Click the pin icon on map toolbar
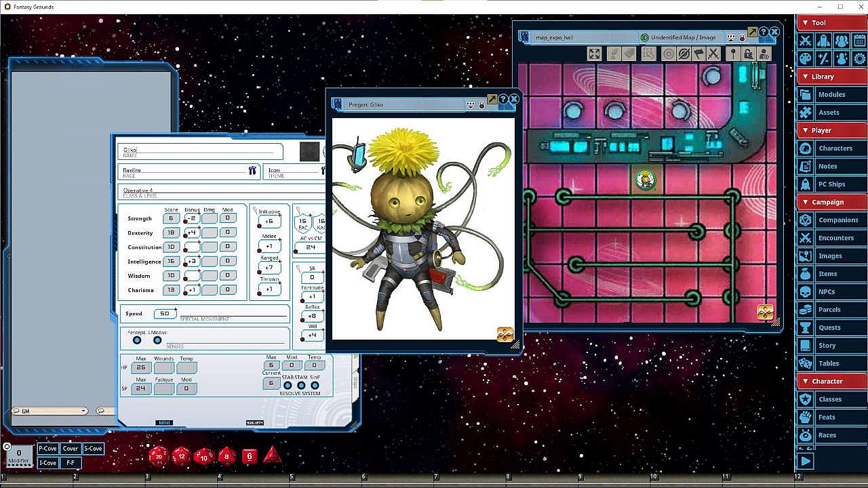Screen dimensions: 868x488 (733, 54)
